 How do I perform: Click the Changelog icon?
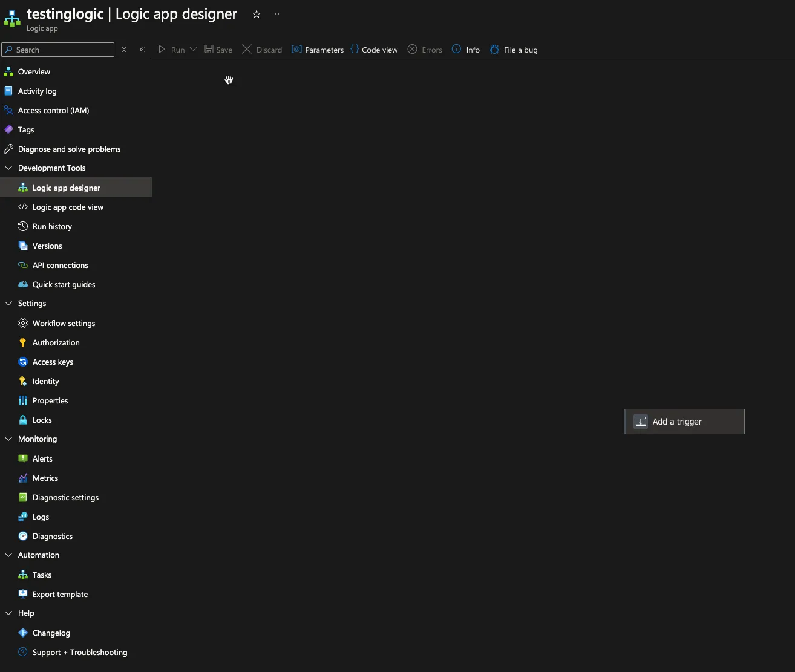click(23, 633)
